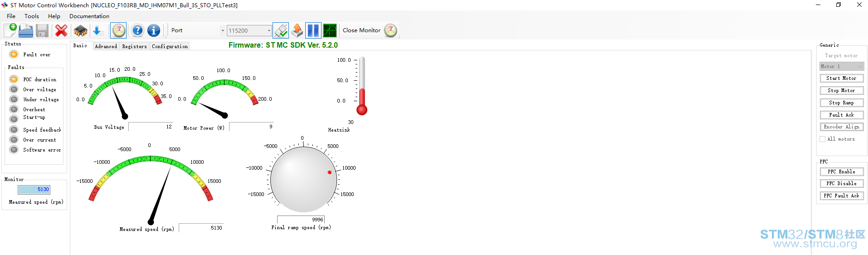Click the Software error fault LED

pos(14,150)
